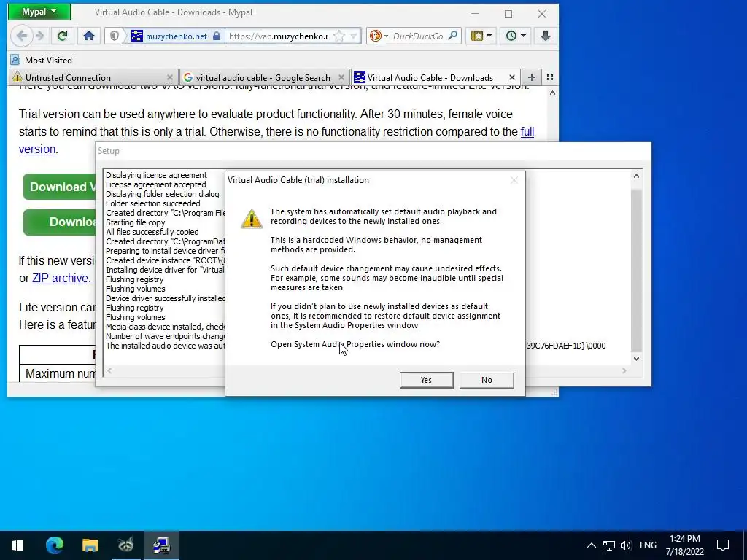Screen dimensions: 747x560
Task: Select 'Folder selection succeeded' log line
Action: pyautogui.click(x=153, y=203)
